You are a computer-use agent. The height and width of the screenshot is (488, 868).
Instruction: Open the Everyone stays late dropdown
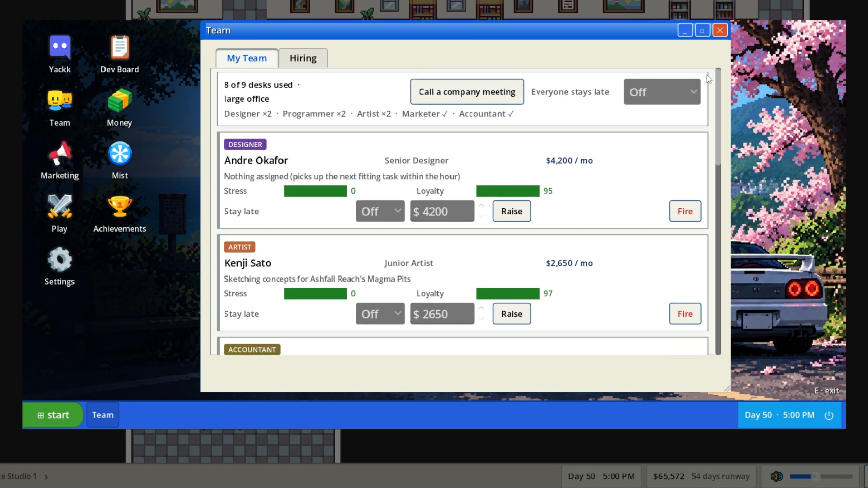point(662,92)
